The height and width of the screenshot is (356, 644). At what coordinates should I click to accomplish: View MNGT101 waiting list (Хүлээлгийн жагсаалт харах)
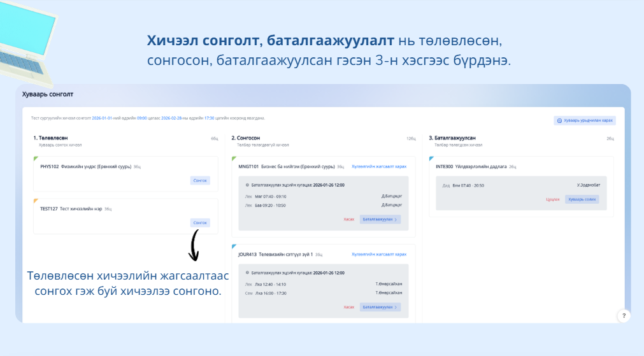pyautogui.click(x=379, y=166)
